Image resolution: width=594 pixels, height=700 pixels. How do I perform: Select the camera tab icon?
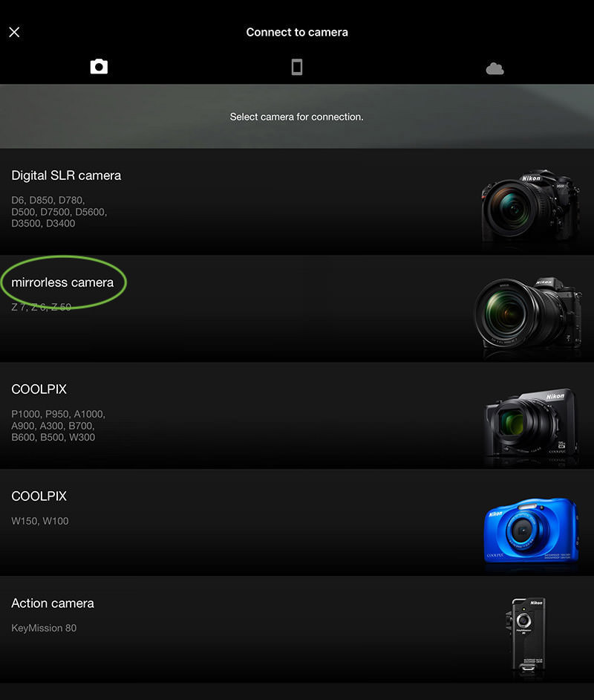pyautogui.click(x=99, y=67)
